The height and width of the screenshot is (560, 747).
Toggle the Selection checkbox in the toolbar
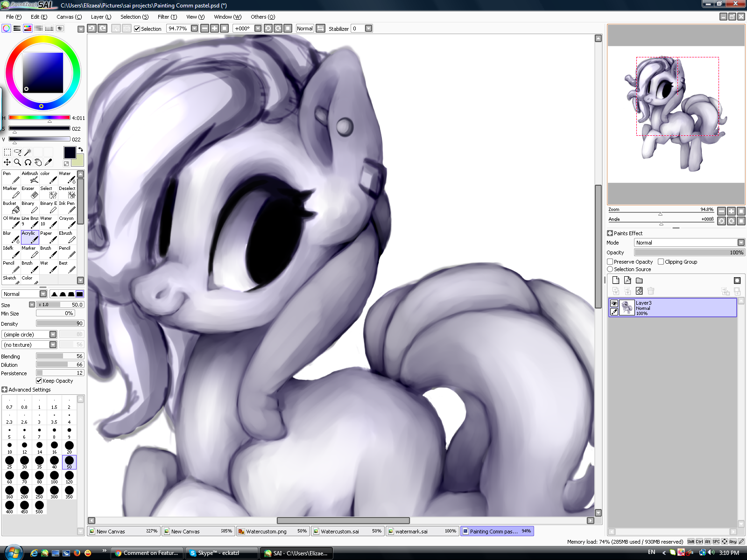(x=137, y=29)
